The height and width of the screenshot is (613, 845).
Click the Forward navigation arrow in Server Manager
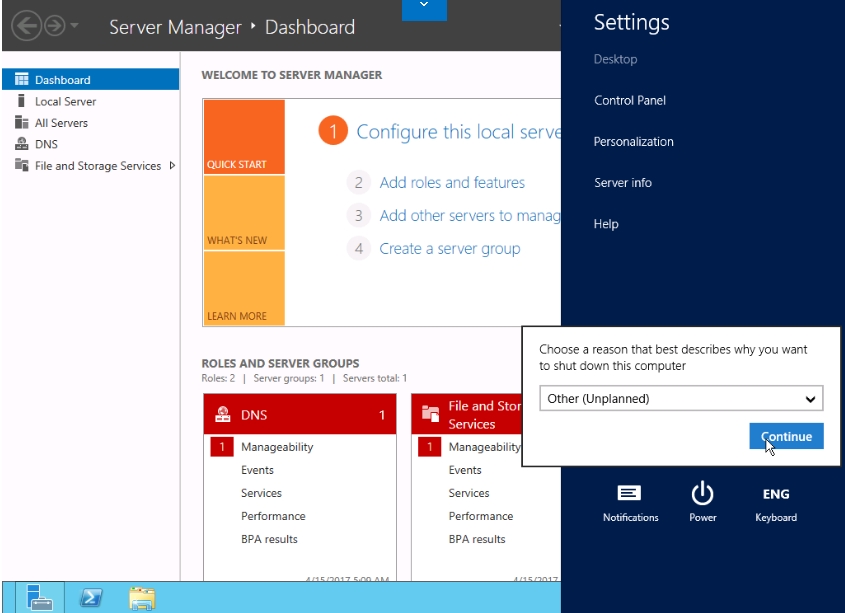pos(54,25)
